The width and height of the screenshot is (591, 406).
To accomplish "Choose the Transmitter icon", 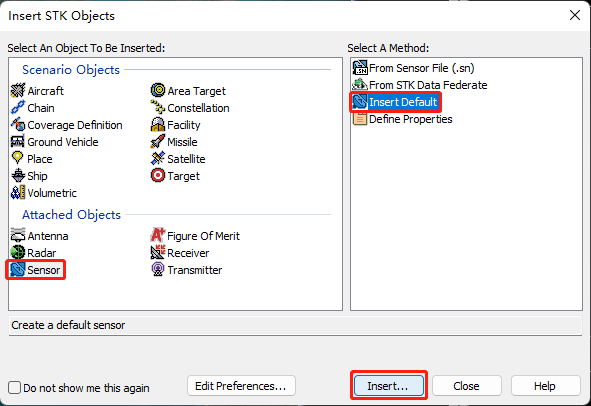I will click(x=158, y=270).
